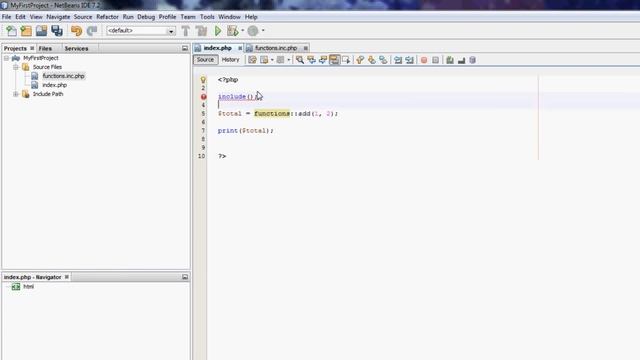
Task: Click the Build Project hammer icon
Action: click(x=186, y=31)
